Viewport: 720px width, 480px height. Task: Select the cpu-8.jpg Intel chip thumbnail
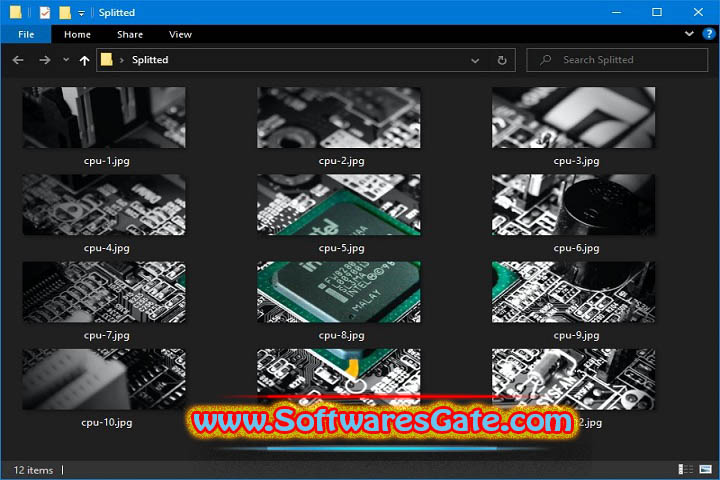(x=339, y=292)
